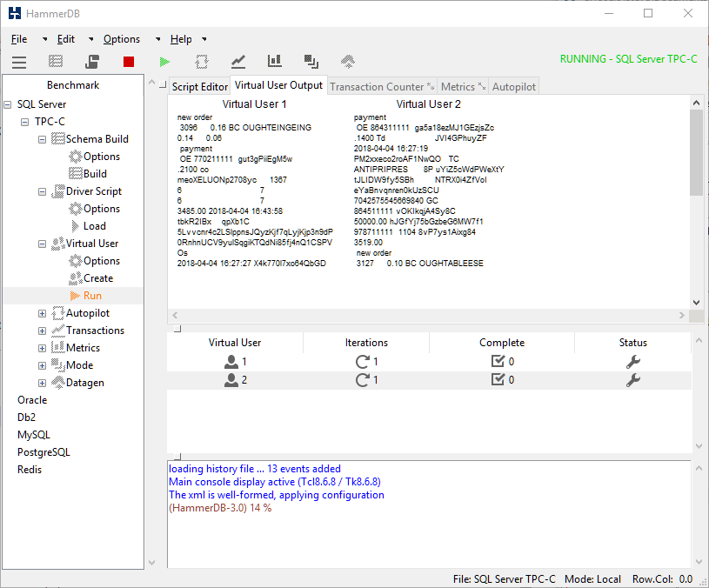Open the Help menu

tap(181, 39)
